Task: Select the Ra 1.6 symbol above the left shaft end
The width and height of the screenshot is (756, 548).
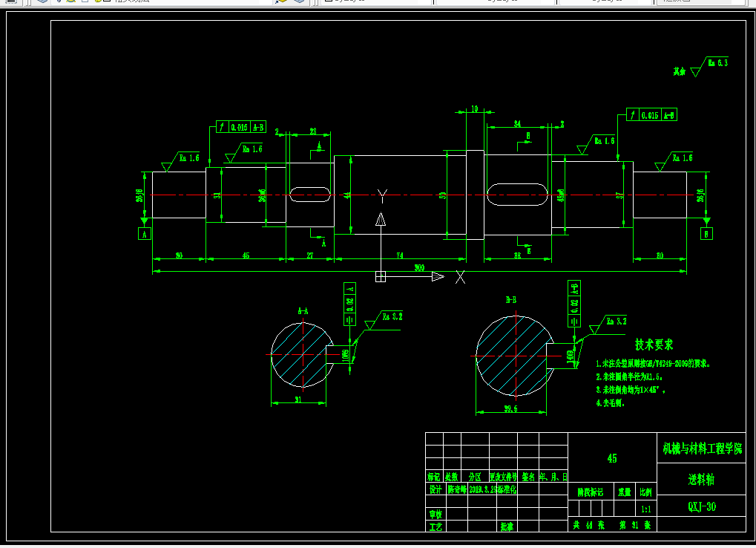Action: click(180, 162)
